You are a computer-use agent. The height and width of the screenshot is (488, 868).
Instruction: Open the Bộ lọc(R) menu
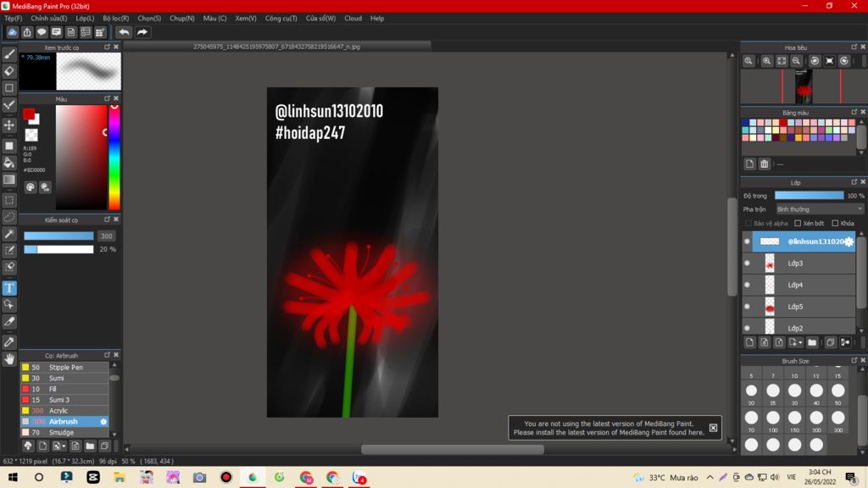tap(115, 19)
